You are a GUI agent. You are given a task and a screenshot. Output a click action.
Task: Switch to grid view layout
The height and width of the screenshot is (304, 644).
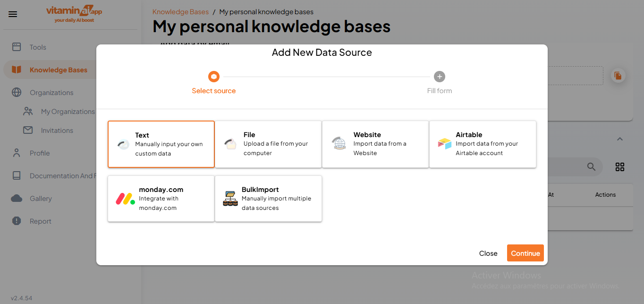[x=620, y=167]
